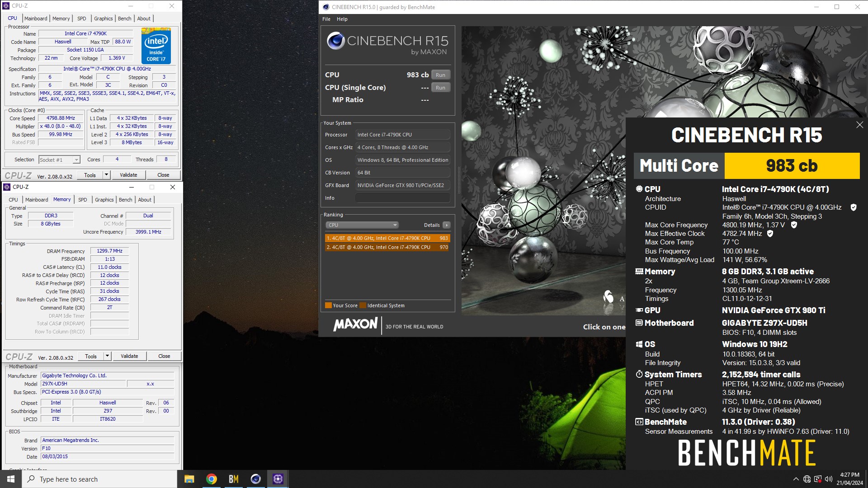This screenshot has width=868, height=488.
Task: Close the BenchMate result overlay
Action: pyautogui.click(x=859, y=125)
